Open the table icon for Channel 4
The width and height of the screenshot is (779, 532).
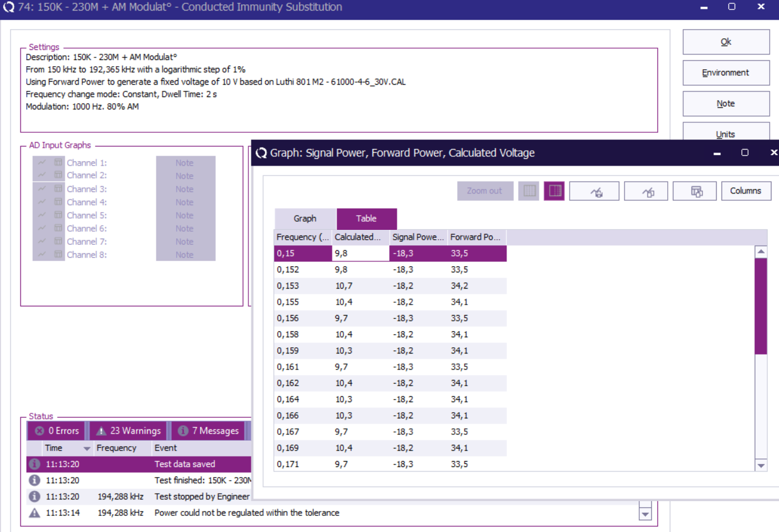pos(57,202)
